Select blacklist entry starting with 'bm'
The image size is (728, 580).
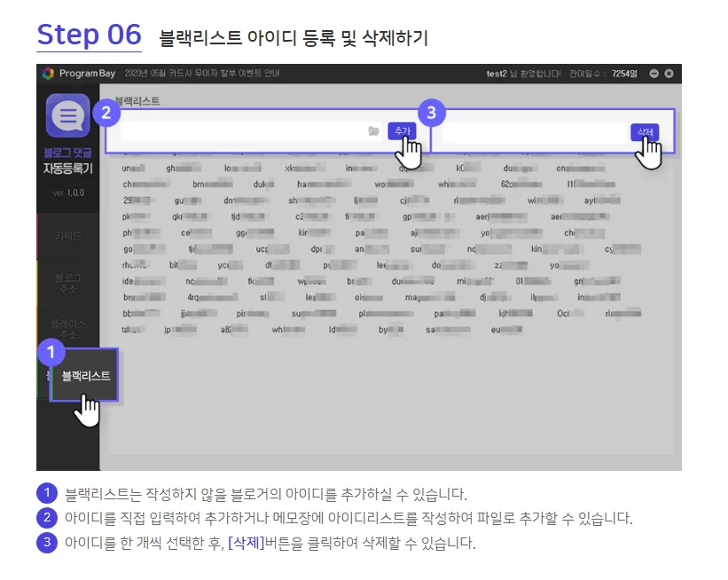click(x=213, y=184)
